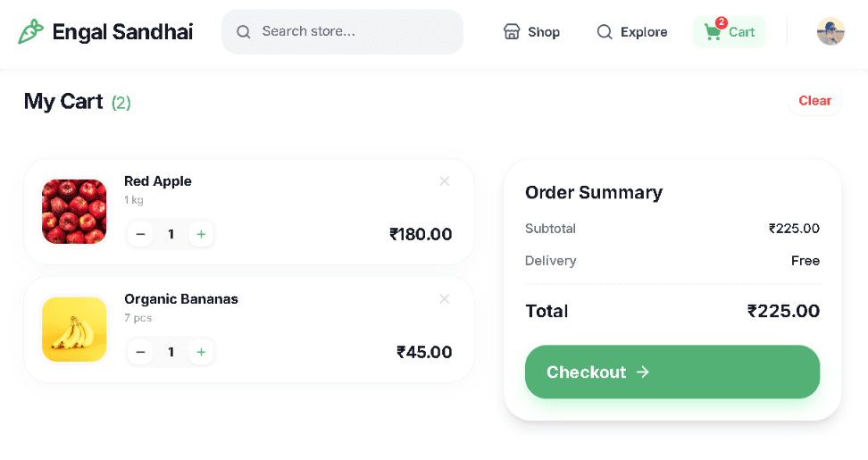
Task: Open the user profile avatar
Action: tap(830, 31)
